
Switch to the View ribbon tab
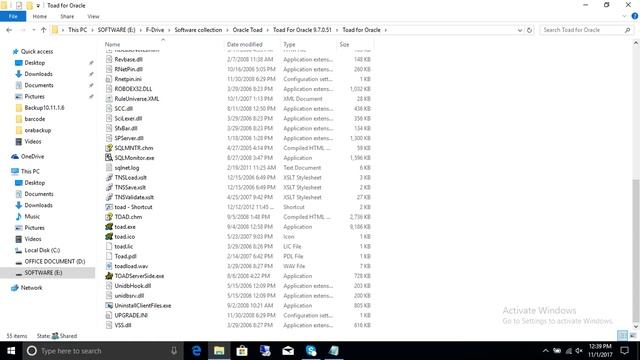[x=93, y=16]
